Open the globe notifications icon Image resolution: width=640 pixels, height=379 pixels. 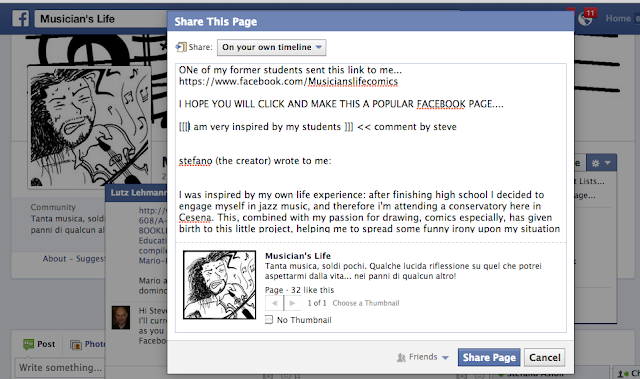coord(585,19)
